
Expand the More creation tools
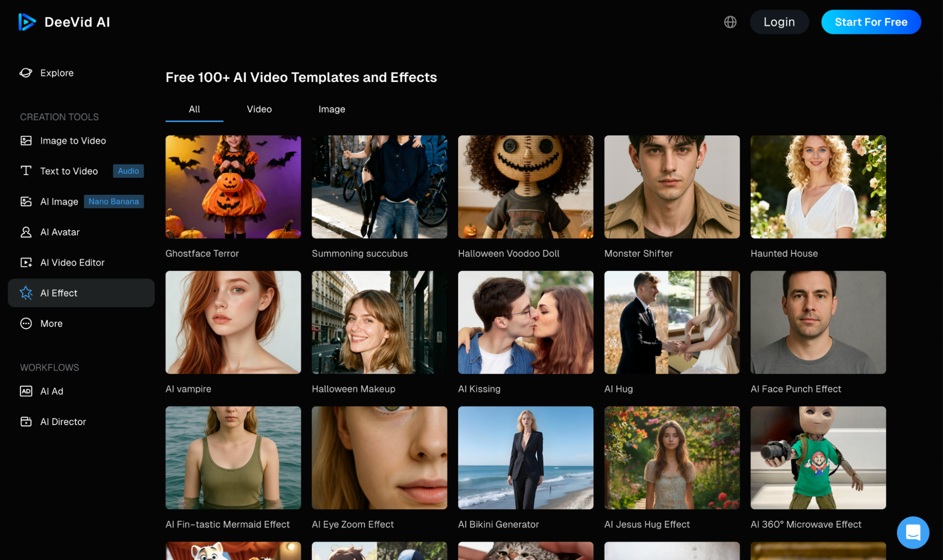point(51,323)
